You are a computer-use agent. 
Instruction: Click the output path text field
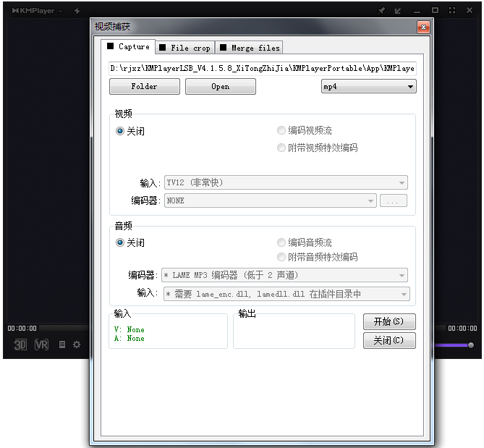263,68
